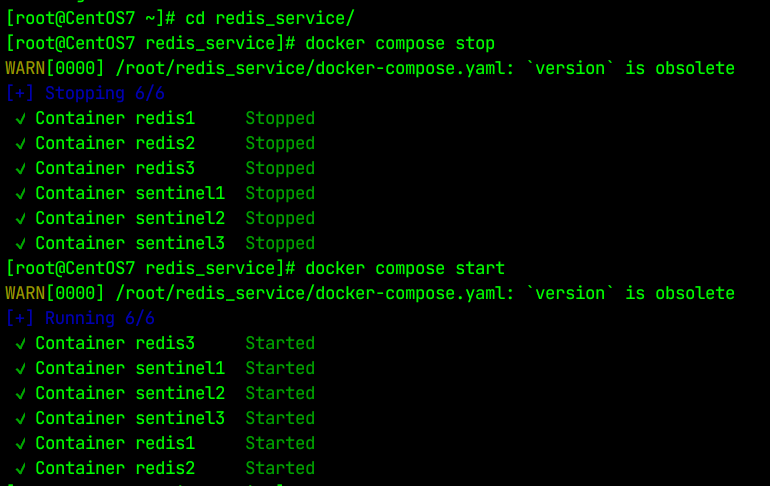Click the "Running 6/6" progress line
This screenshot has width=770, height=486.
pos(80,319)
